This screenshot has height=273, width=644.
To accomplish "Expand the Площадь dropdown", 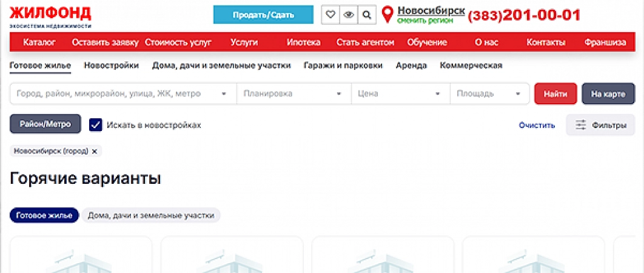I will pyautogui.click(x=490, y=94).
